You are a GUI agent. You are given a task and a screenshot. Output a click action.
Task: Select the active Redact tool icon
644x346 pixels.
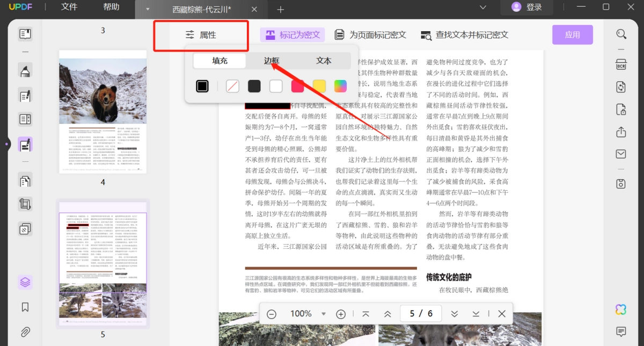[x=25, y=144]
